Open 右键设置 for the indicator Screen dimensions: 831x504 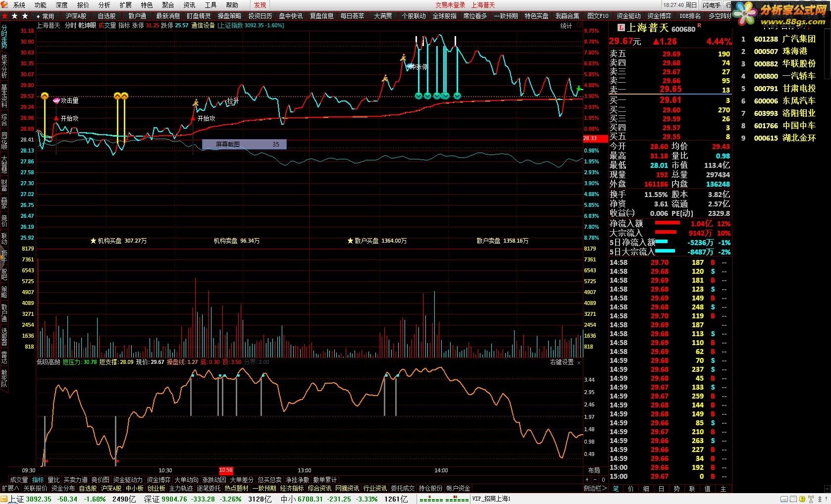pyautogui.click(x=562, y=362)
